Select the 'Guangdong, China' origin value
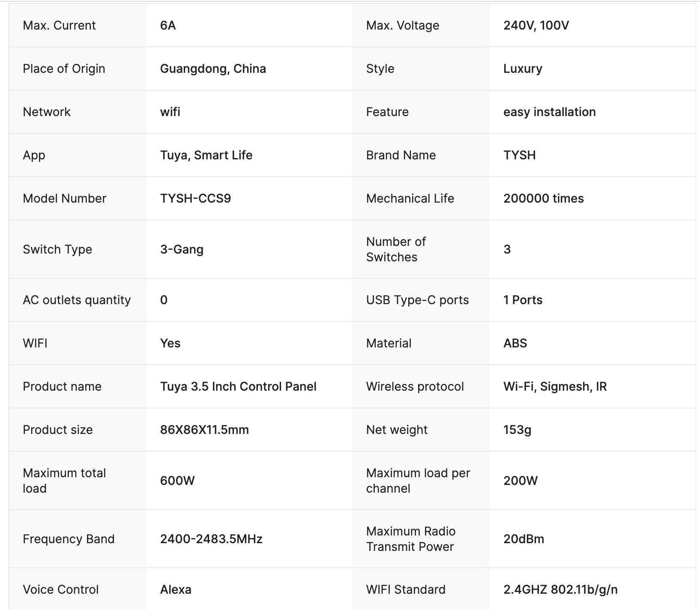This screenshot has height=610, width=700. (x=213, y=69)
